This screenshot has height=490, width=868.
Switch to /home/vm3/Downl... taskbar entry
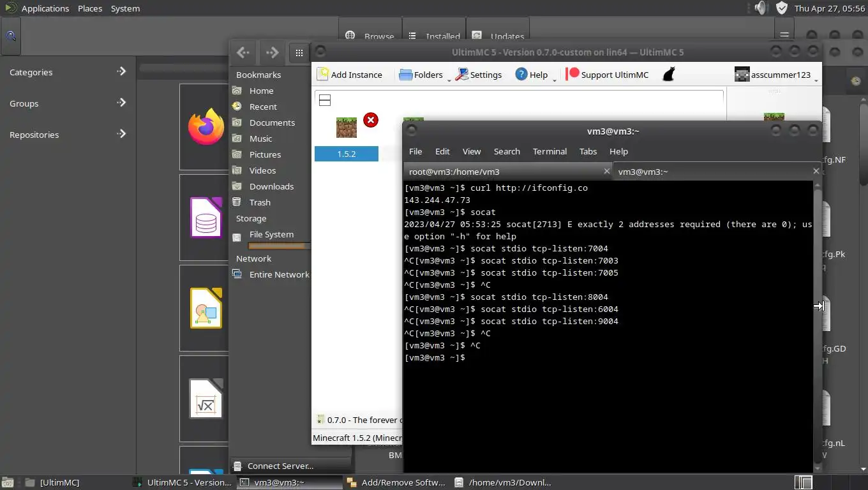pyautogui.click(x=504, y=482)
